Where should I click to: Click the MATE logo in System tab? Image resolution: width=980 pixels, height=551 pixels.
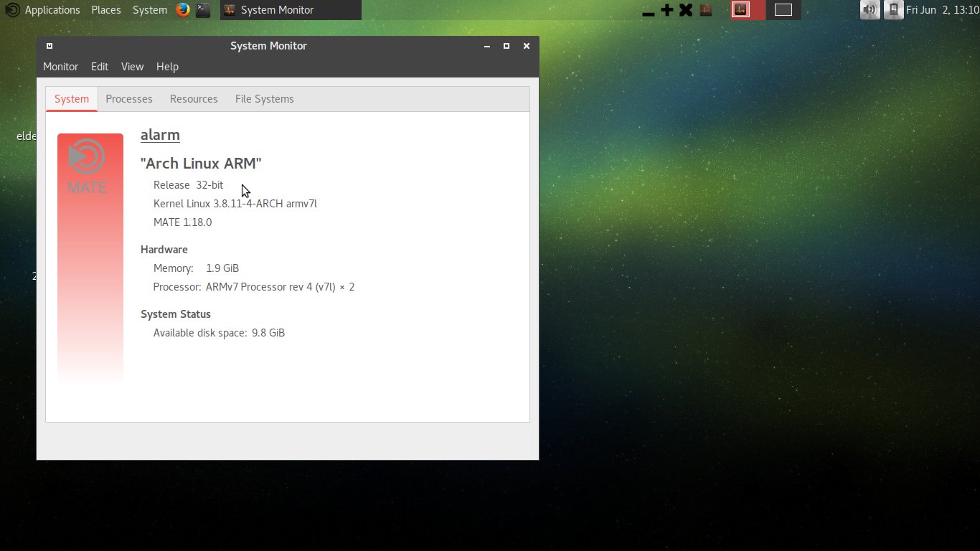coord(87,166)
